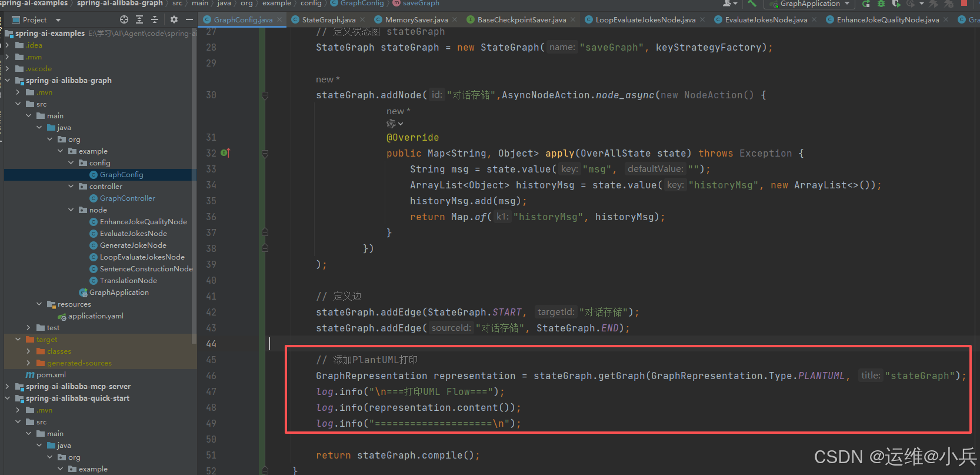Collapse the config package

pos(71,162)
